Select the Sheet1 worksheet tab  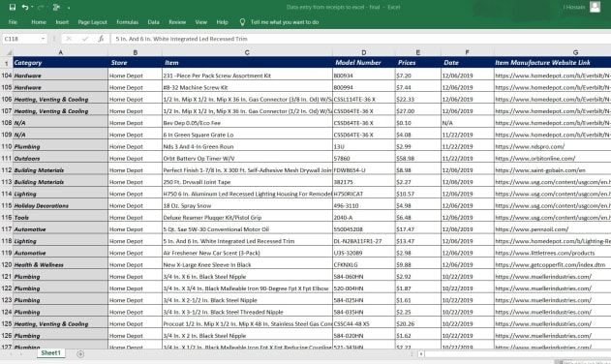[51, 353]
